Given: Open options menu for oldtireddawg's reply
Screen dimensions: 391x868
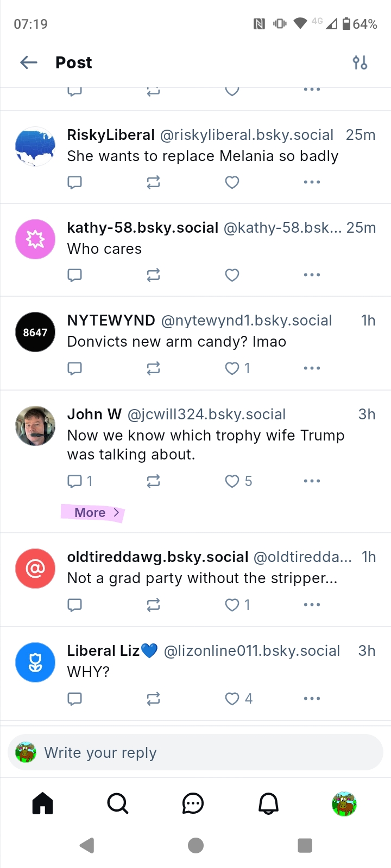Looking at the screenshot, I should (312, 605).
